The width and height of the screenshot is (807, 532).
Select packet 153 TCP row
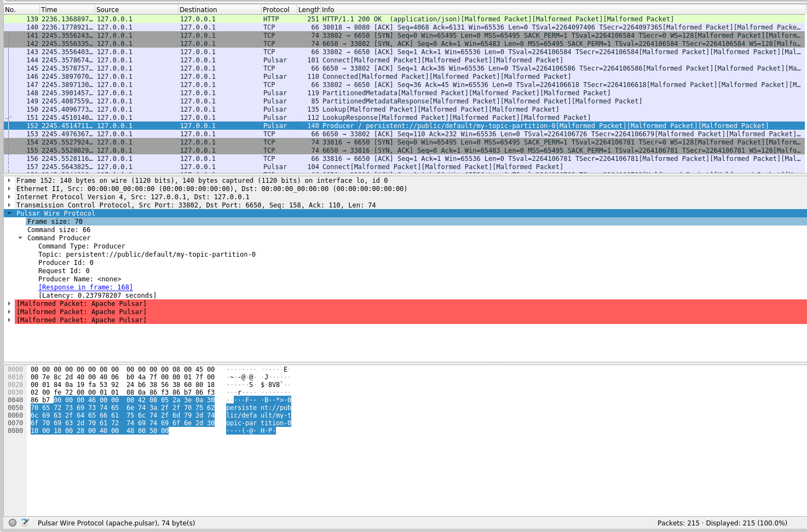pos(404,134)
